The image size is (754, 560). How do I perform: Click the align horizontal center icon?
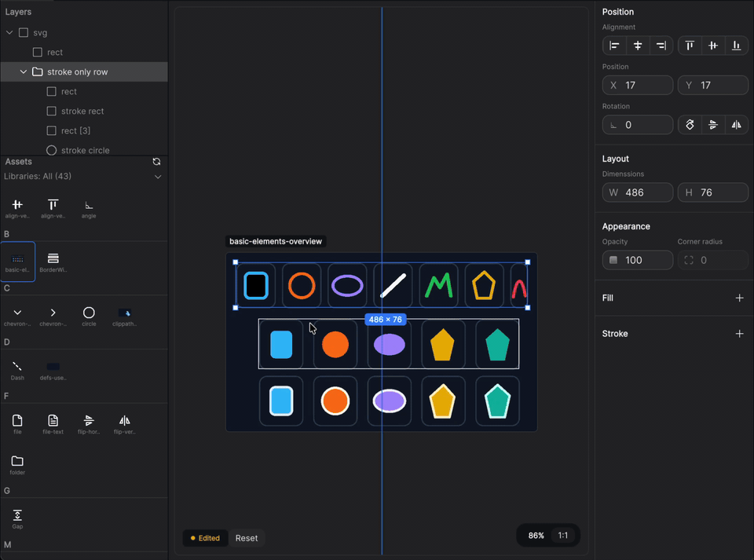(638, 46)
